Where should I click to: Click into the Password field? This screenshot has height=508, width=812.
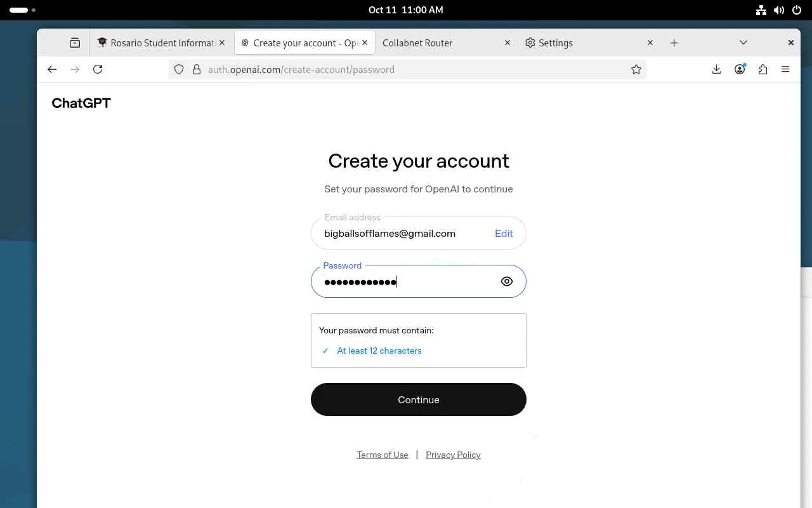click(406, 281)
